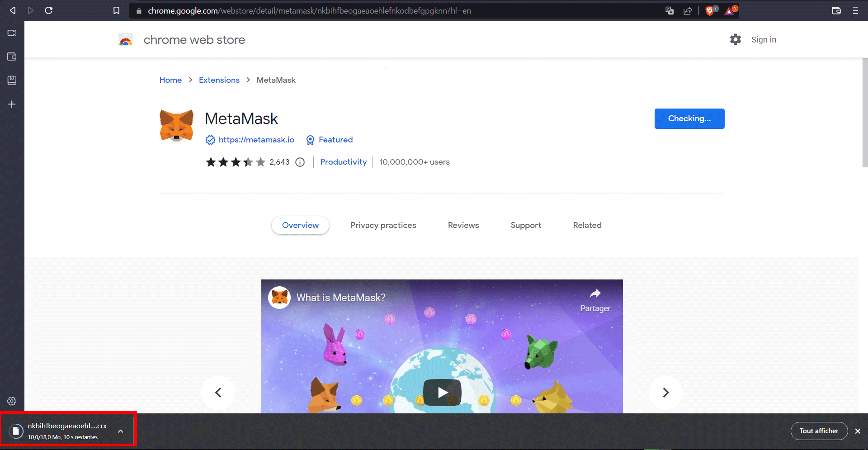Click the Featured badge
The width and height of the screenshot is (868, 450).
click(x=330, y=140)
